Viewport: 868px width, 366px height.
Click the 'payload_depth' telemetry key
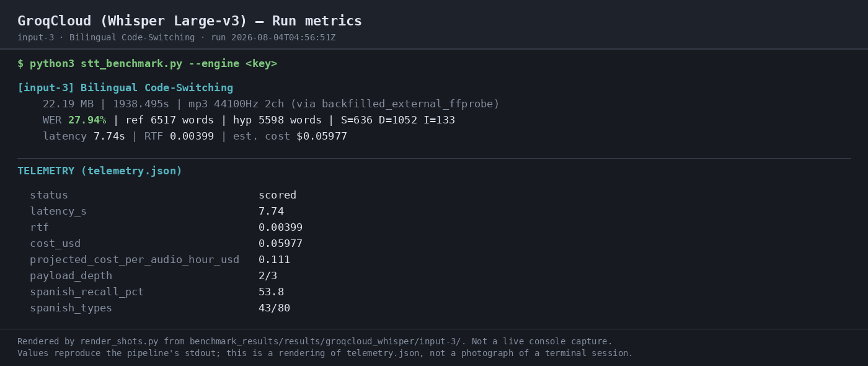pyautogui.click(x=71, y=276)
